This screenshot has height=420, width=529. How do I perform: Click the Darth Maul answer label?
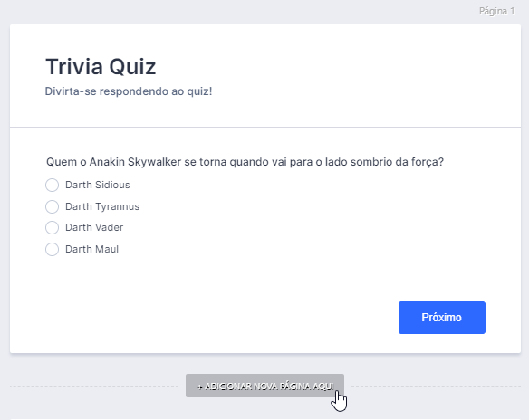point(91,250)
